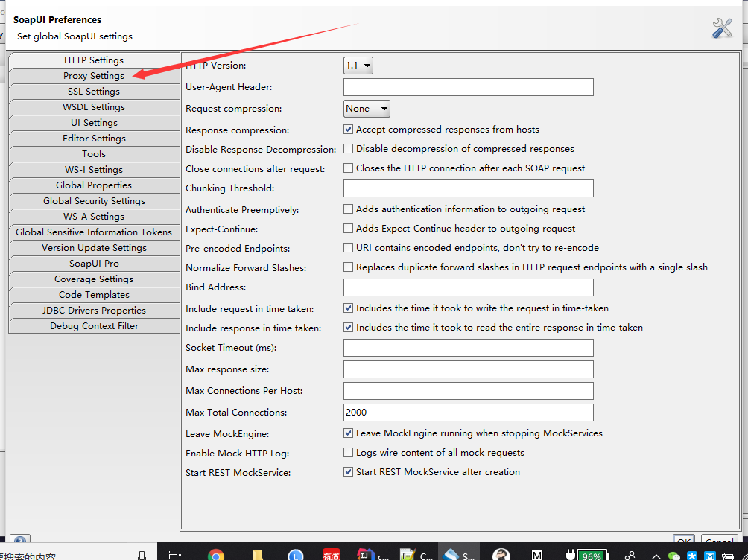Screen dimensions: 748x560
Task: Click the help icon at dialog bottom
Action: pyautogui.click(x=20, y=539)
